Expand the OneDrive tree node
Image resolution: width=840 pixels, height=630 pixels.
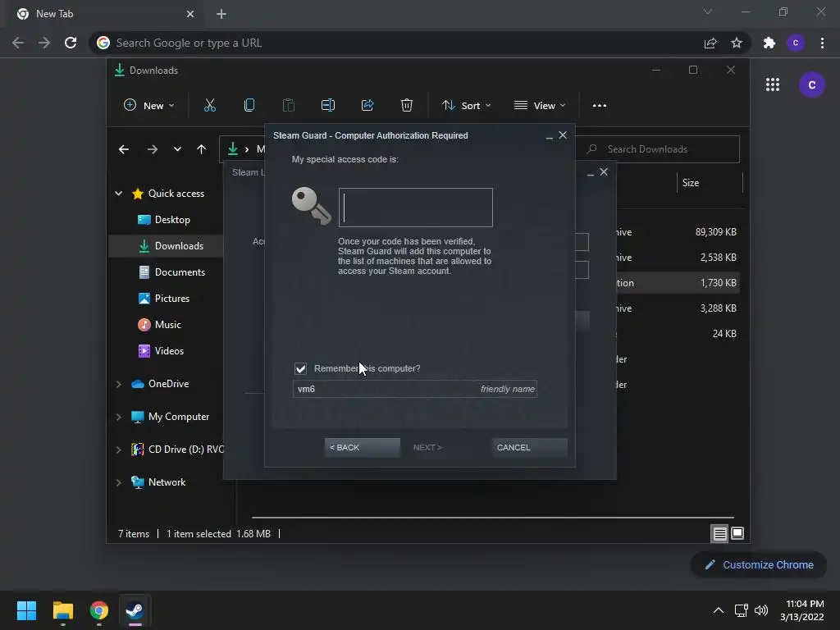pyautogui.click(x=118, y=384)
